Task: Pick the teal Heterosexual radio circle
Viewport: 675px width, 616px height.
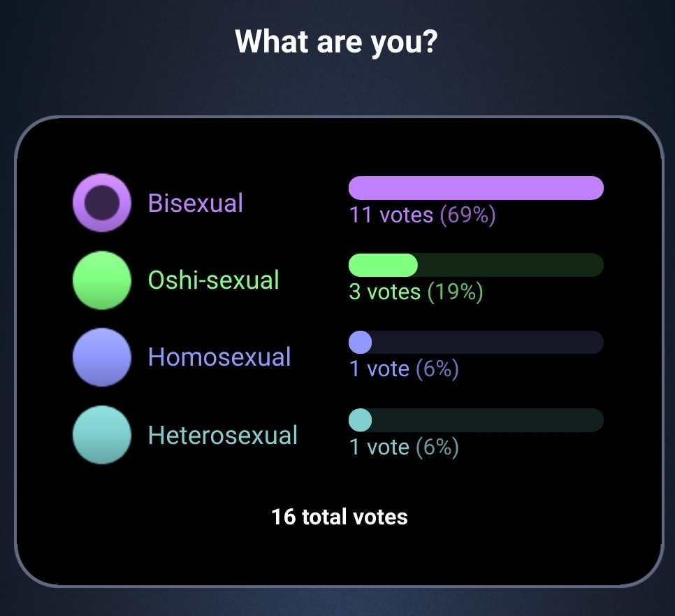Action: pos(102,435)
